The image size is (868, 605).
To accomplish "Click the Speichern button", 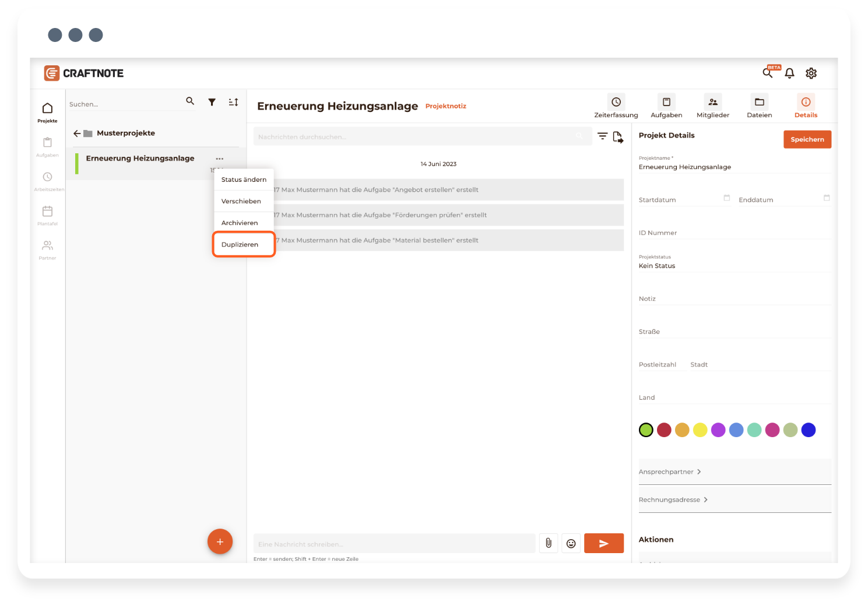I will click(x=807, y=139).
